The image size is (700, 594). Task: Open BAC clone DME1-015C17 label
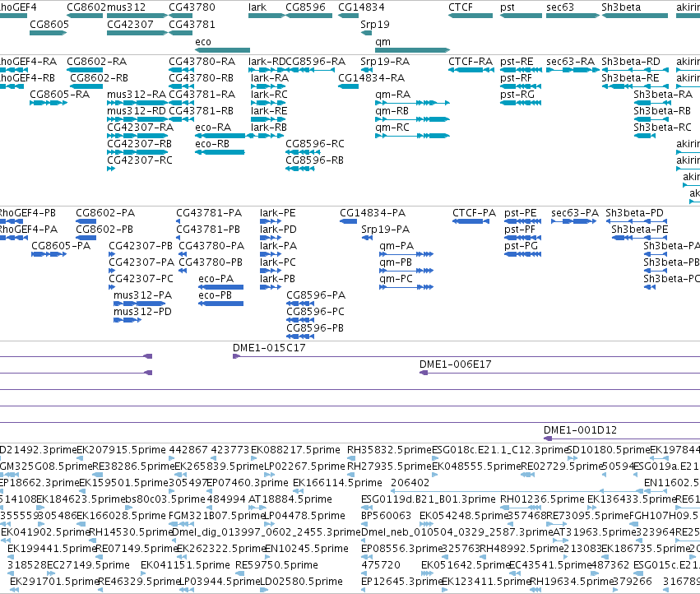[269, 348]
